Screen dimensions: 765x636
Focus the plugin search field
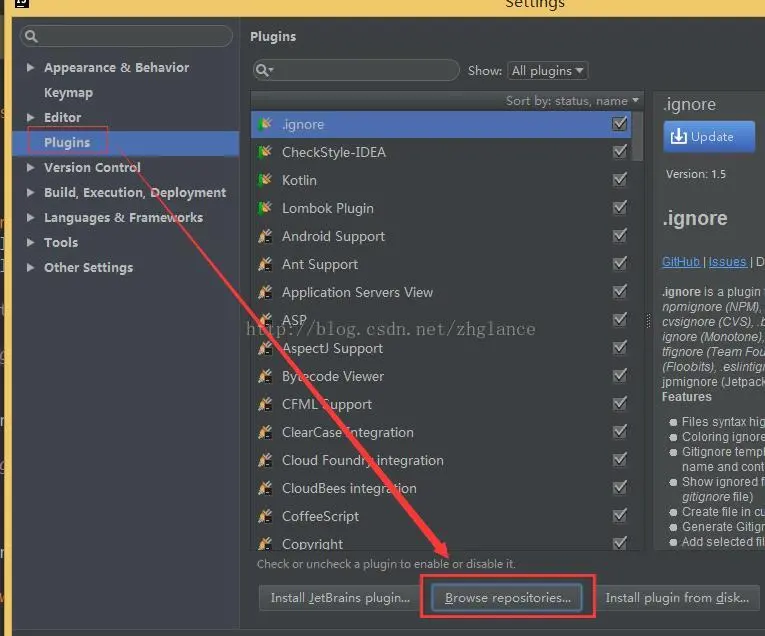(356, 70)
